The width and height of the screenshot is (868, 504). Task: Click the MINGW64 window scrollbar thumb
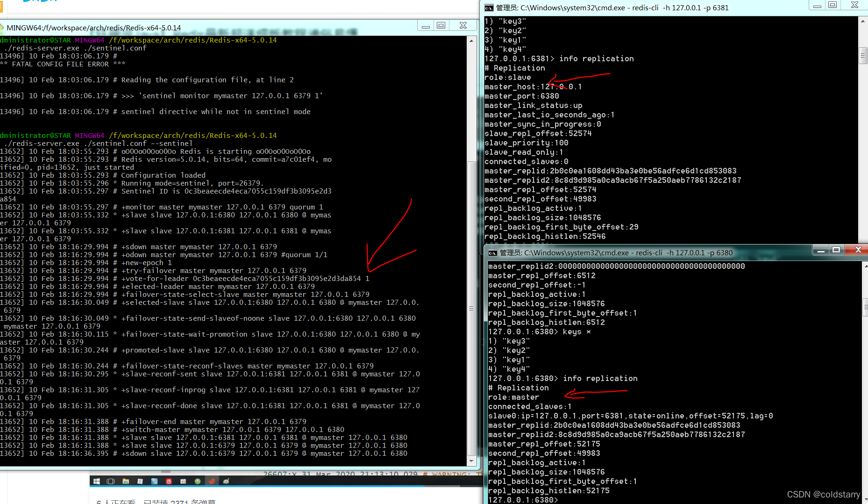click(471, 309)
